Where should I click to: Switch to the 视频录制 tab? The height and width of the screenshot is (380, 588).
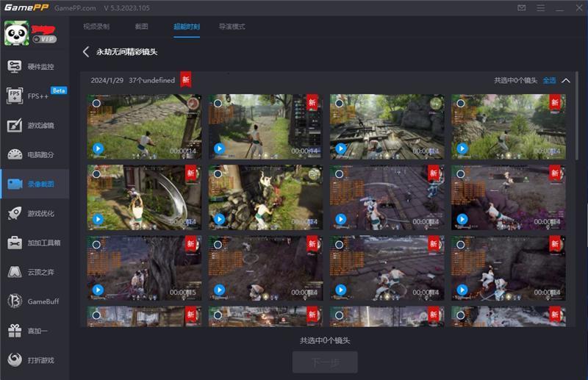96,26
